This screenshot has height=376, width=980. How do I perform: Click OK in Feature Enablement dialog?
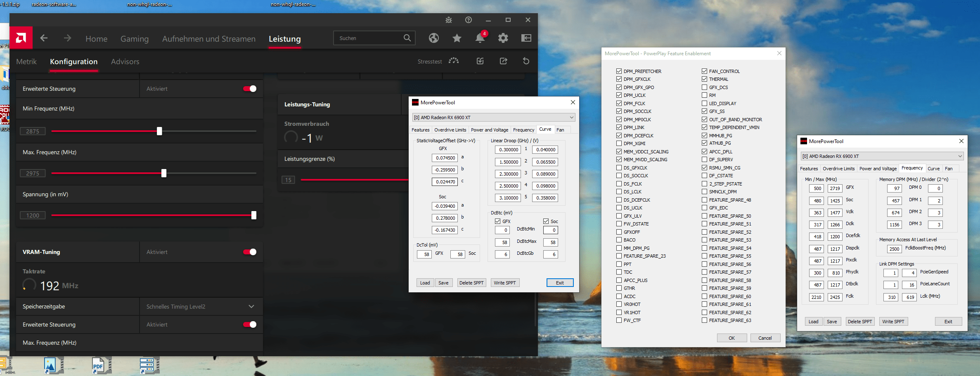click(731, 338)
